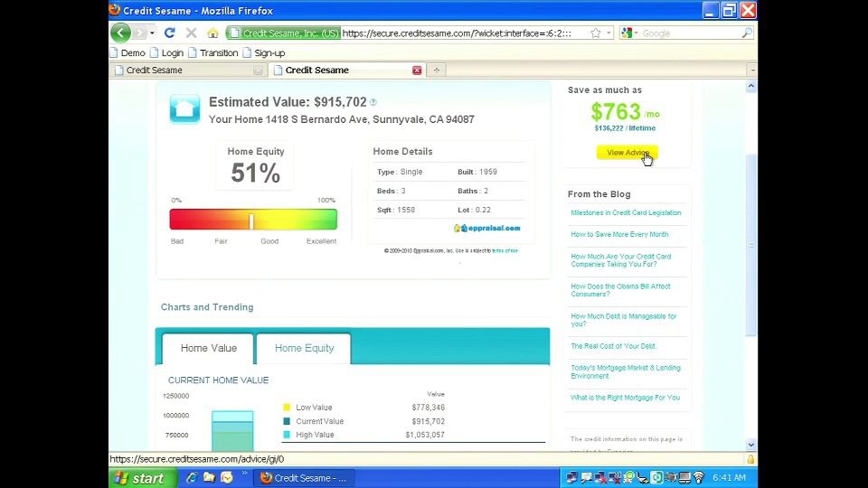Bookmark this page with the star icon

pyautogui.click(x=596, y=33)
